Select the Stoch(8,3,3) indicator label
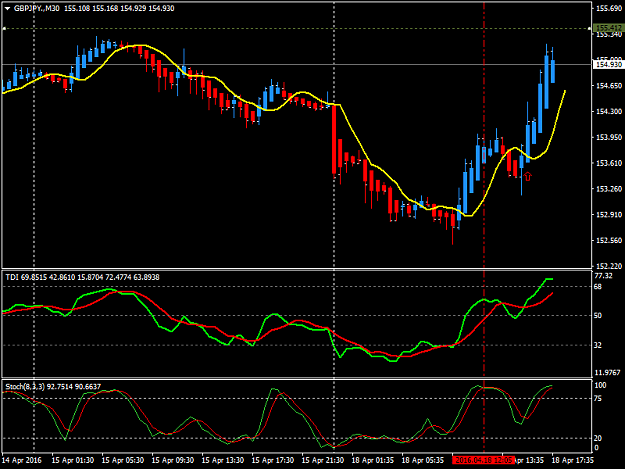Image resolution: width=625 pixels, height=469 pixels. 53,387
